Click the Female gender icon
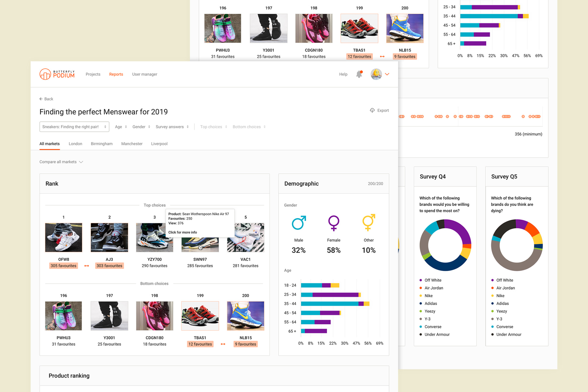Screen dimensions: 588x392 click(x=334, y=223)
